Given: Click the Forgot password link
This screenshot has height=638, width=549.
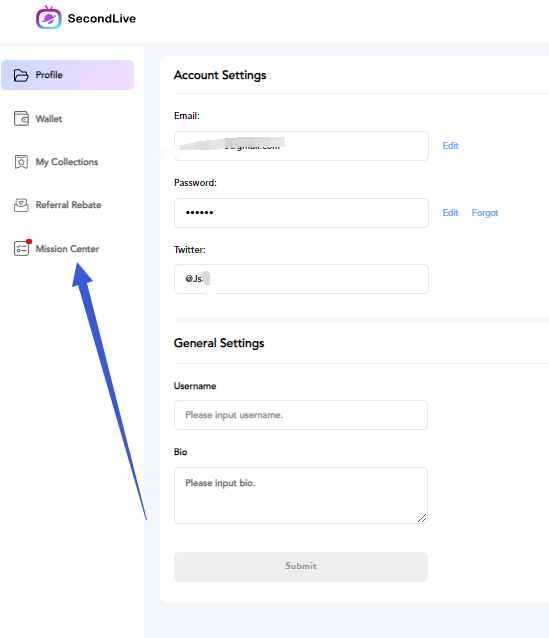Looking at the screenshot, I should (x=485, y=213).
